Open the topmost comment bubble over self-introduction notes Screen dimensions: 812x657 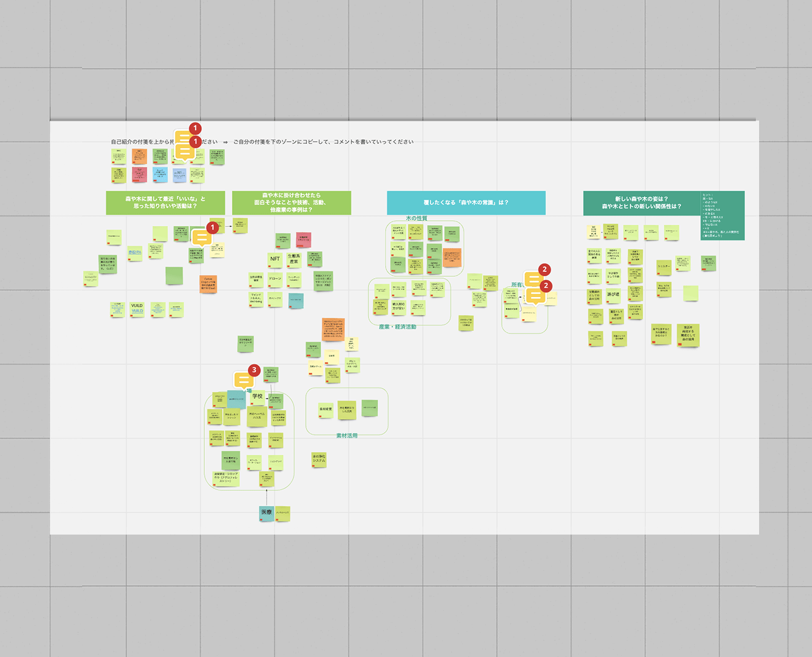pyautogui.click(x=185, y=138)
